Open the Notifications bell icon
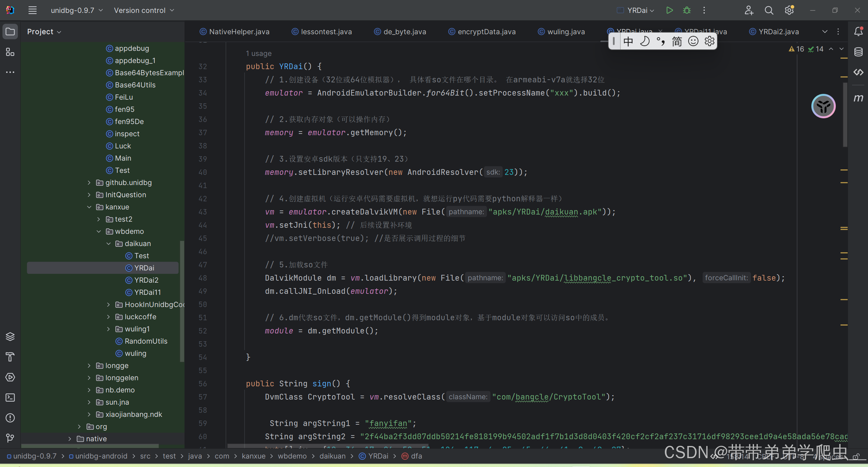The image size is (868, 467). tap(858, 32)
